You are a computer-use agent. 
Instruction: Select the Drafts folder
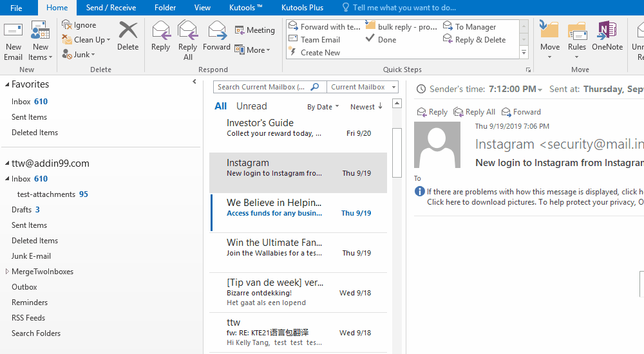point(21,210)
